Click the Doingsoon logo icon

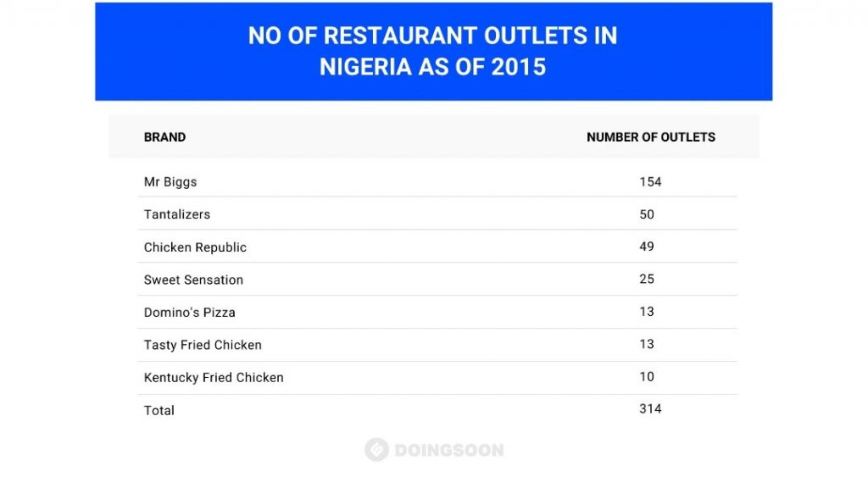(376, 450)
